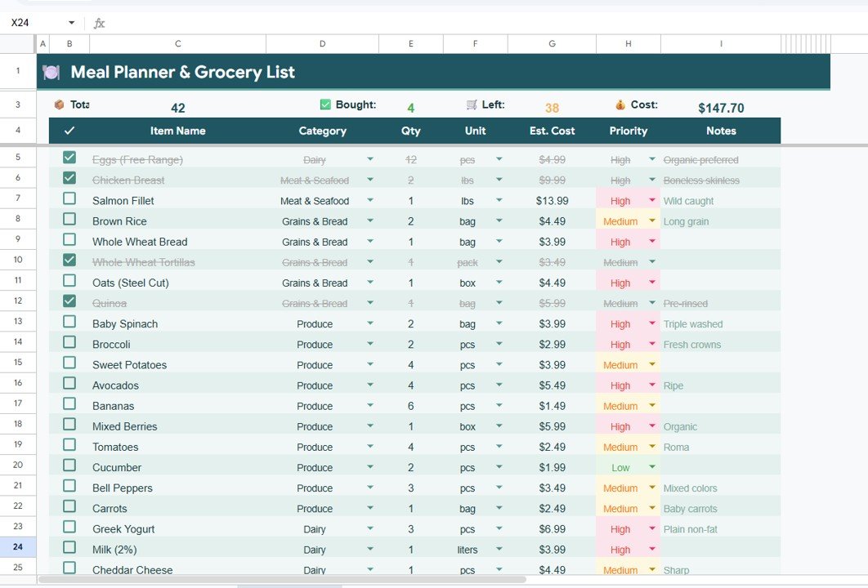This screenshot has height=588, width=868.
Task: Click the Medium priority chip for Bananas
Action: tap(620, 406)
